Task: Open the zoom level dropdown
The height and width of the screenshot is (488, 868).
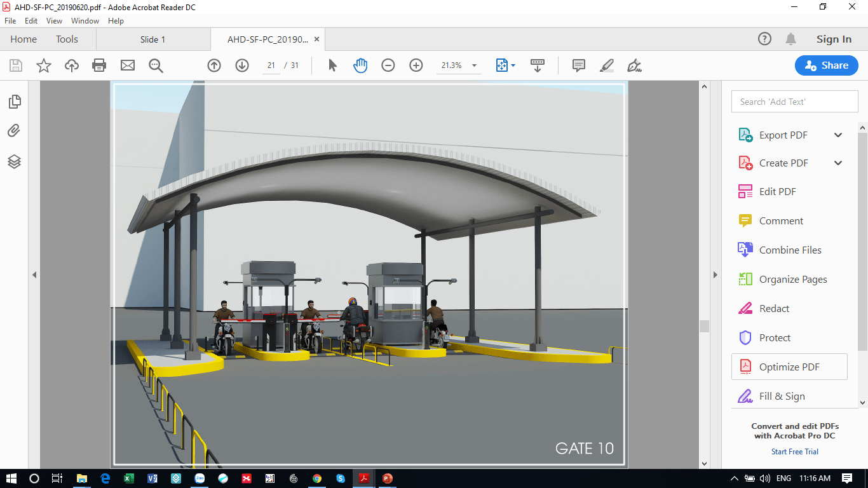Action: 474,65
